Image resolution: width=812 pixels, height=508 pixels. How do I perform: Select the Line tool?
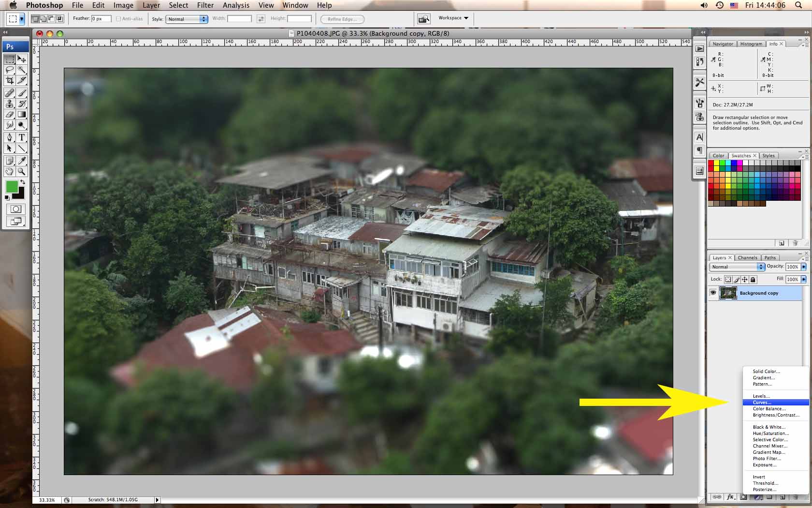coord(22,148)
